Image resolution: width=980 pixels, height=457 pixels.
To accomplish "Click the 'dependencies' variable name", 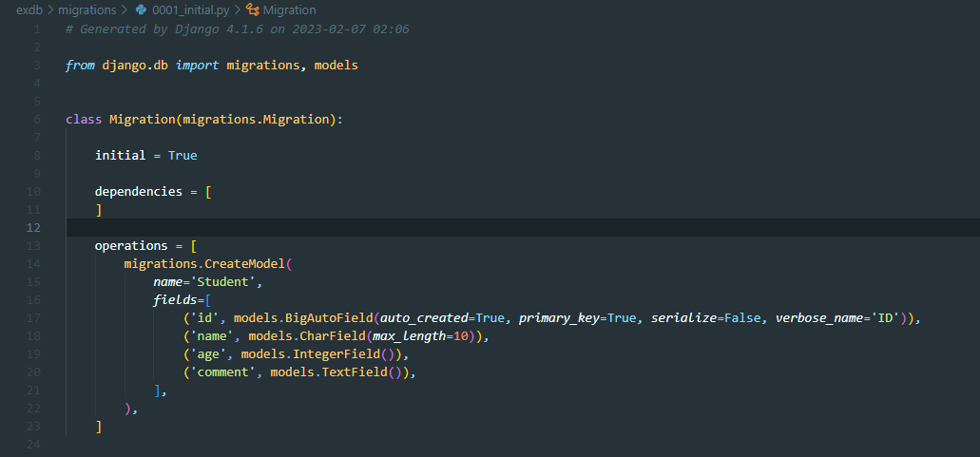I will click(x=139, y=191).
